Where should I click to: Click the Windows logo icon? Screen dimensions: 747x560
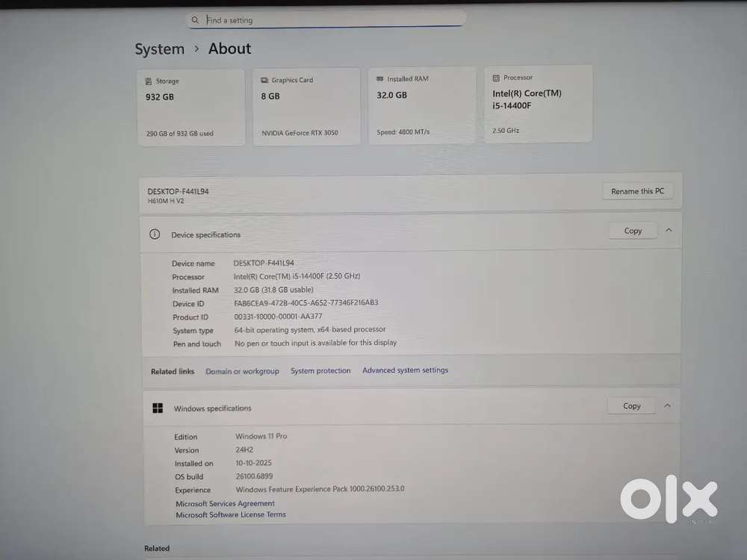(158, 408)
